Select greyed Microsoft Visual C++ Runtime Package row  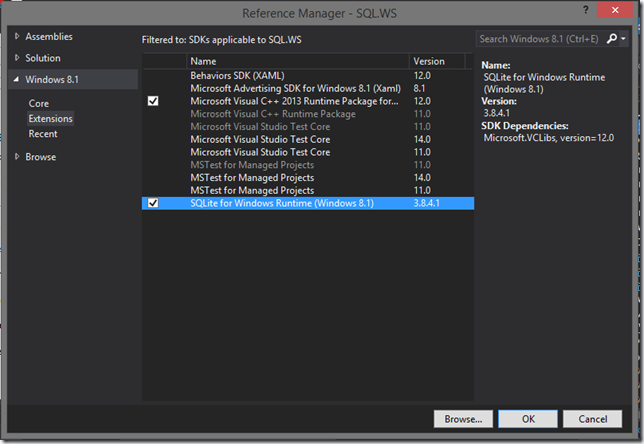(308, 114)
